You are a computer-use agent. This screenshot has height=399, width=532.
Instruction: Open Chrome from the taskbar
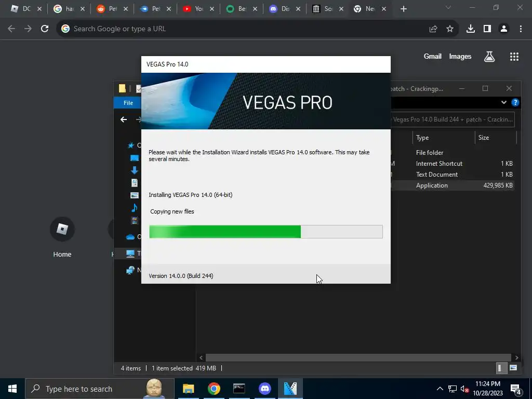tap(214, 389)
